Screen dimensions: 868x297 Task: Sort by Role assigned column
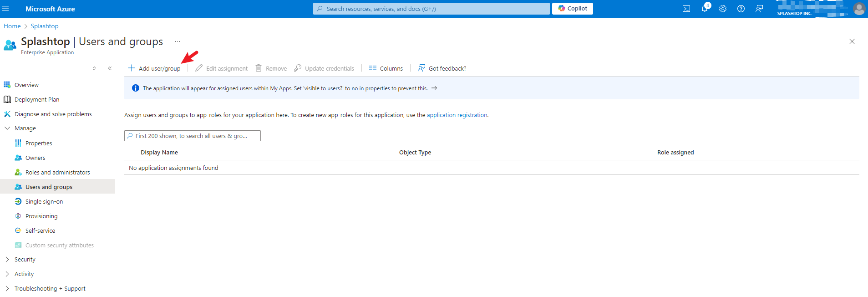[x=675, y=153]
